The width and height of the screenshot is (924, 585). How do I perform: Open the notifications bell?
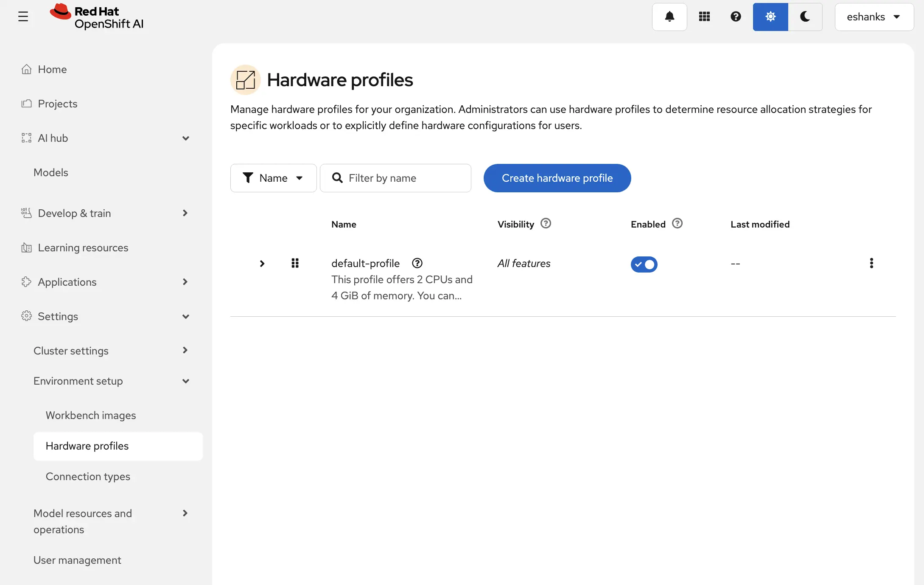pos(669,17)
